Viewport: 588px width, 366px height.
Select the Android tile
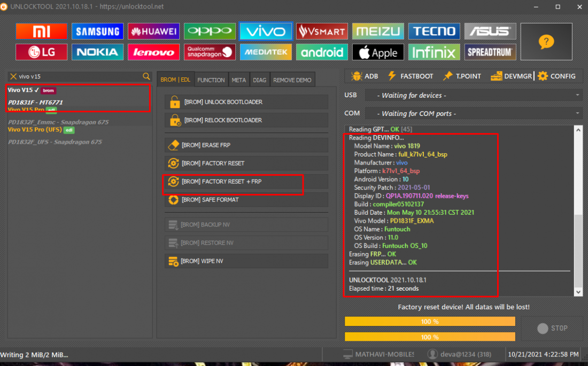(x=322, y=52)
